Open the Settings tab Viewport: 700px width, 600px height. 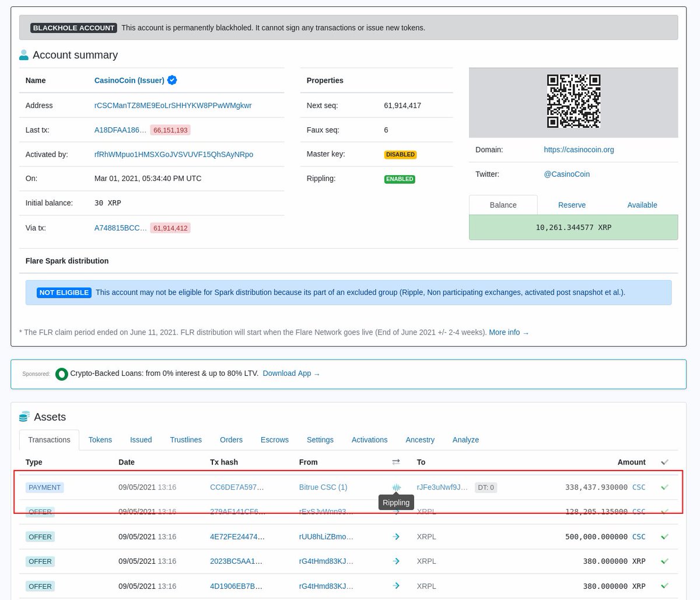pyautogui.click(x=320, y=439)
